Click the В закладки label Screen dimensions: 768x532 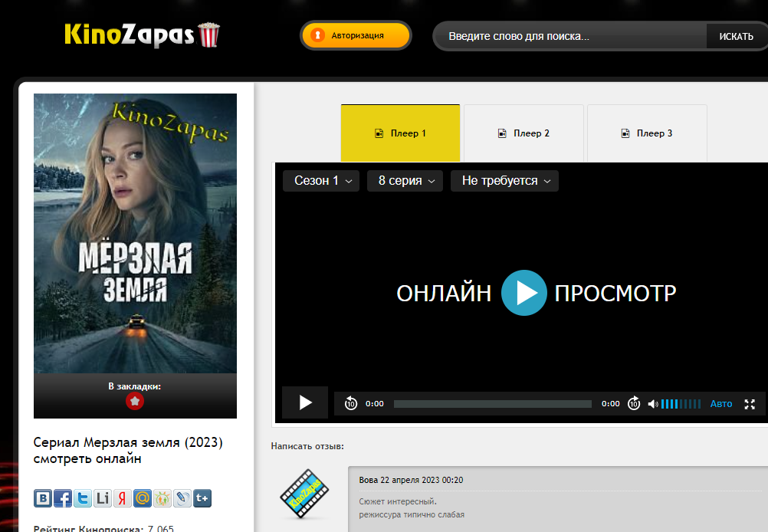[135, 386]
